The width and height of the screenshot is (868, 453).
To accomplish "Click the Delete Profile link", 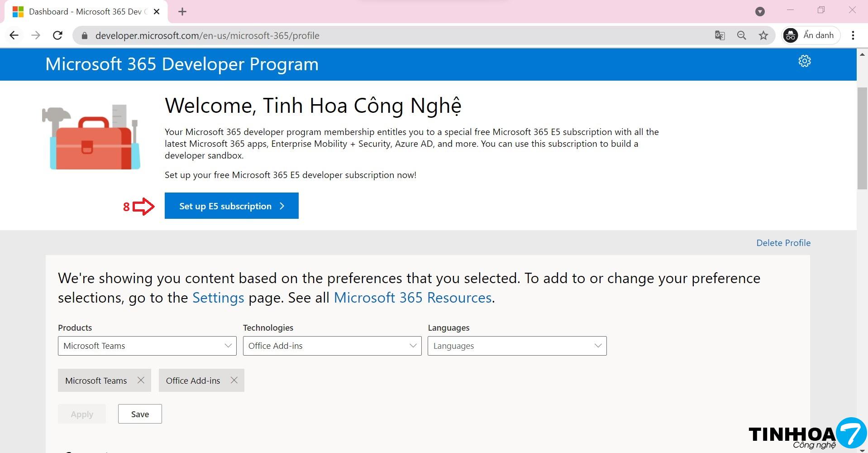I will click(x=783, y=243).
